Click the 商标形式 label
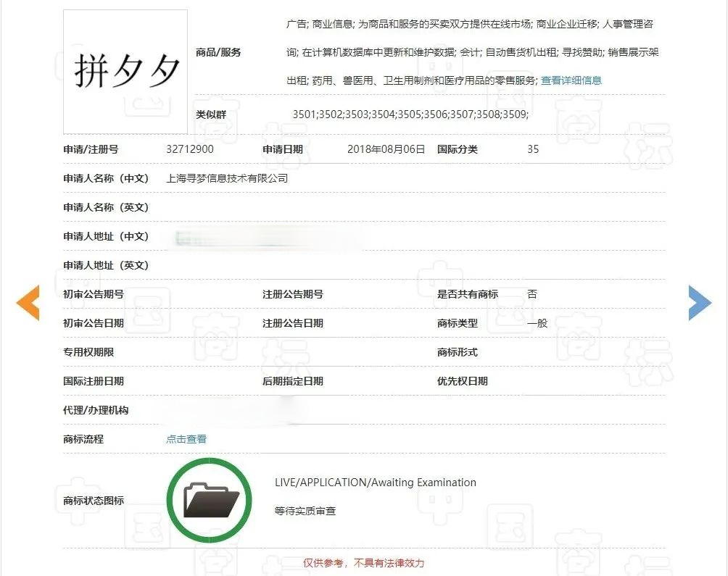 458,352
